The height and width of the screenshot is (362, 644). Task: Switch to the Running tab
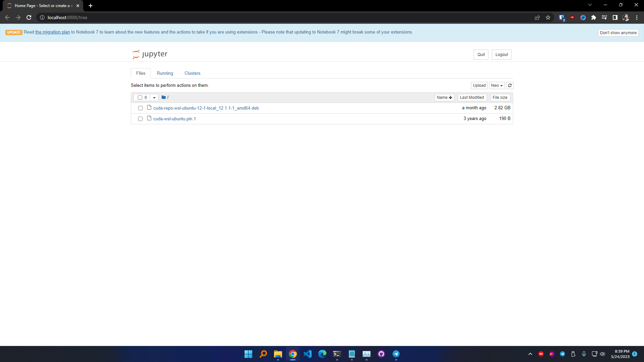[165, 73]
